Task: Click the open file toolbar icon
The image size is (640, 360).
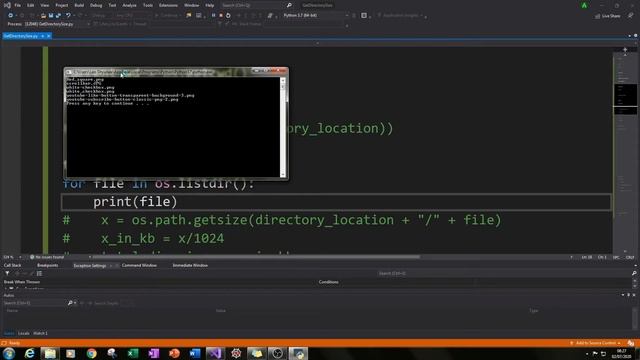Action: coord(43,16)
